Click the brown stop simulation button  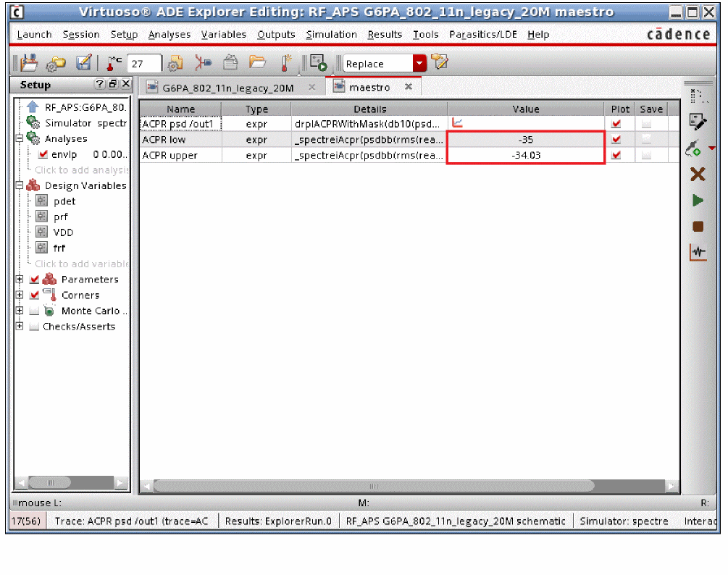click(698, 227)
